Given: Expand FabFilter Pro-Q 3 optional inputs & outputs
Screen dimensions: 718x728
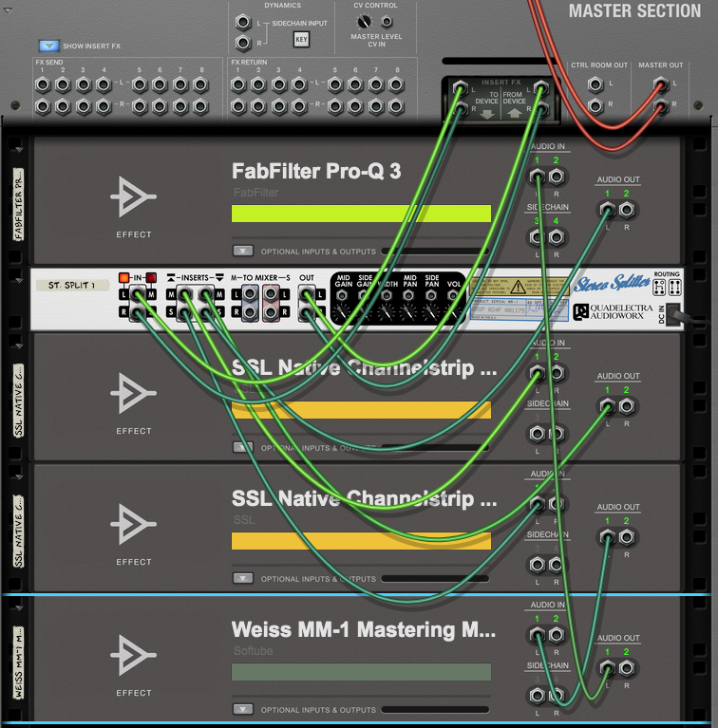Looking at the screenshot, I should pyautogui.click(x=242, y=252).
